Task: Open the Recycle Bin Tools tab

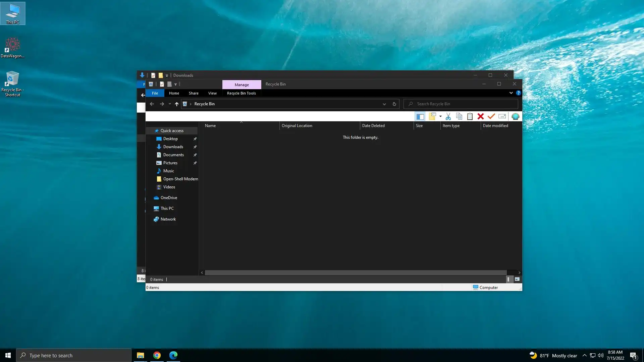Action: [241, 93]
